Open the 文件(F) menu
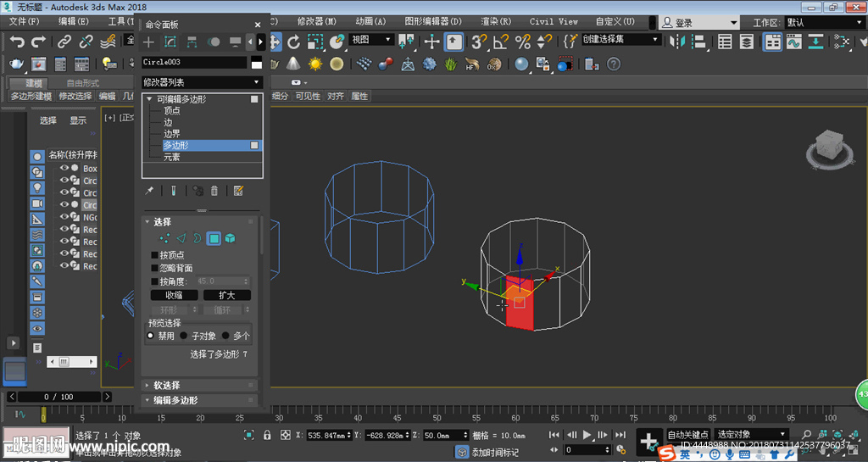Image resolution: width=868 pixels, height=462 pixels. click(24, 21)
